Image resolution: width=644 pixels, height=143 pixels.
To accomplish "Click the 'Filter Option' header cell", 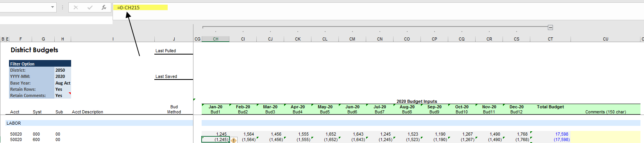I will coord(40,64).
